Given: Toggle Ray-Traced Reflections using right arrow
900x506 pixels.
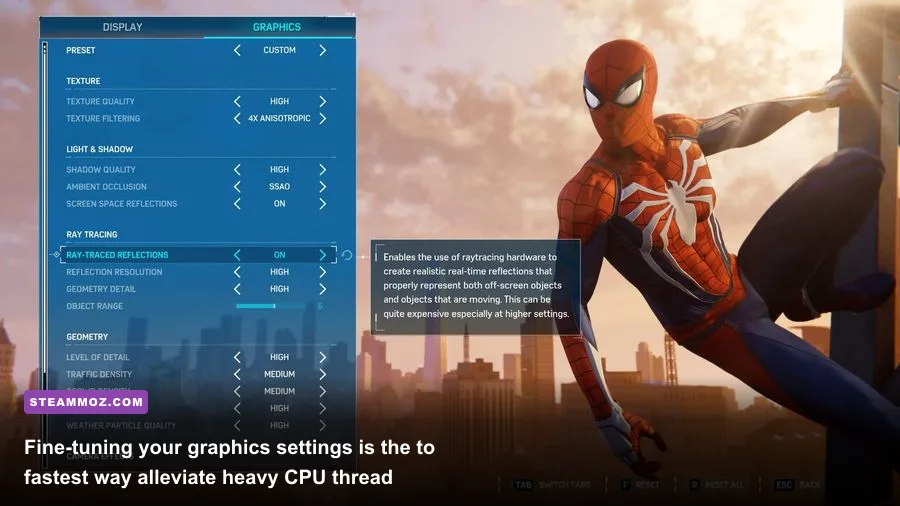Looking at the screenshot, I should [323, 255].
